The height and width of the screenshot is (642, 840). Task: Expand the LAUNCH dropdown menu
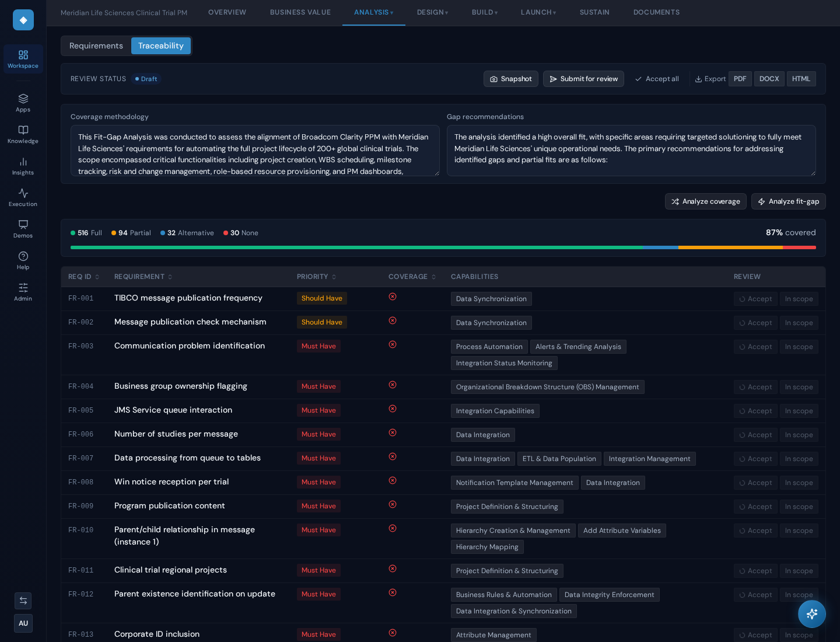click(x=538, y=12)
